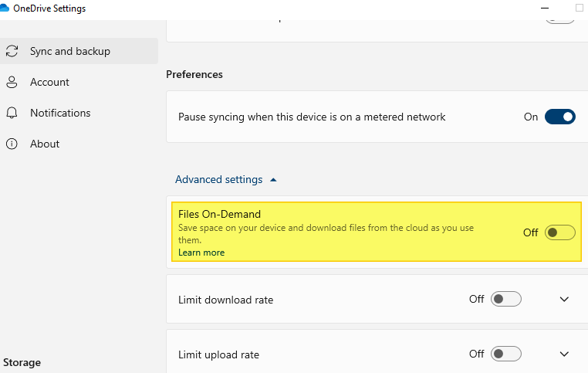
Task: Click the 'Save space on your device' description
Action: [x=326, y=234]
